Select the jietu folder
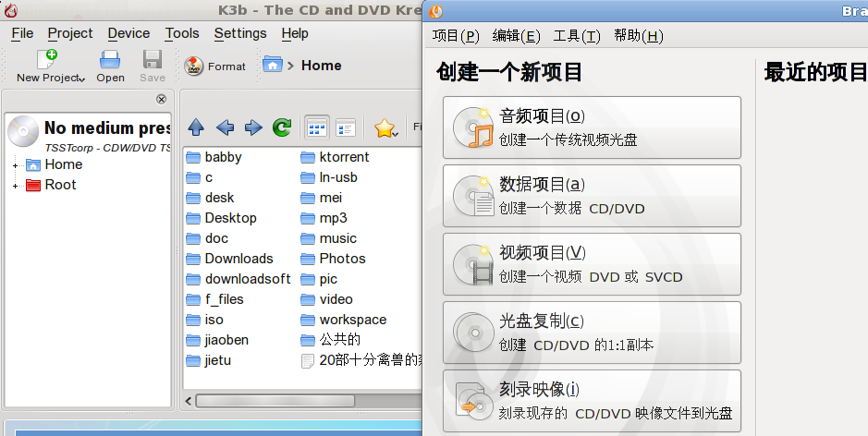Viewport: 868px width, 436px height. [208, 360]
